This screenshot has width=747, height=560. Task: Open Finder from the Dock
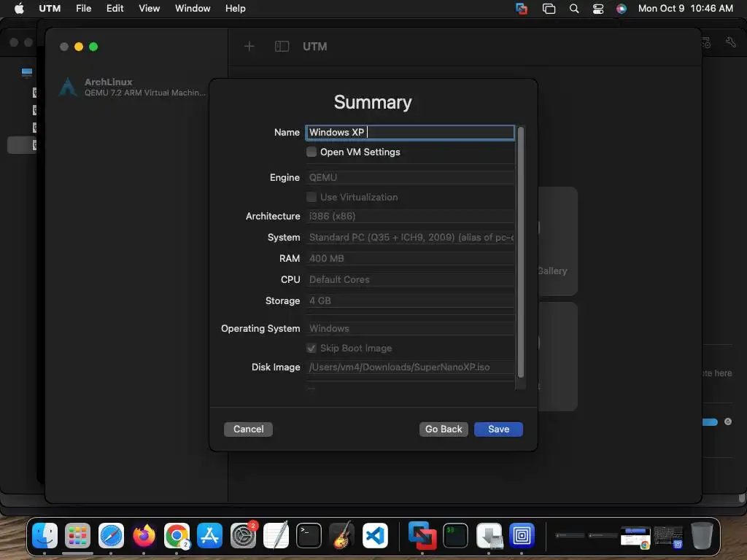point(44,535)
